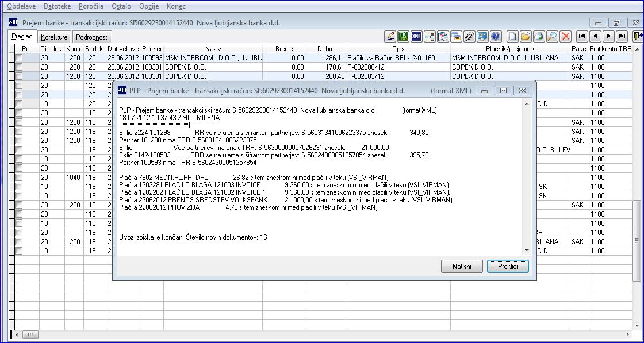This screenshot has width=644, height=343.
Task: Click the paperclip attachment icon
Action: point(469,36)
